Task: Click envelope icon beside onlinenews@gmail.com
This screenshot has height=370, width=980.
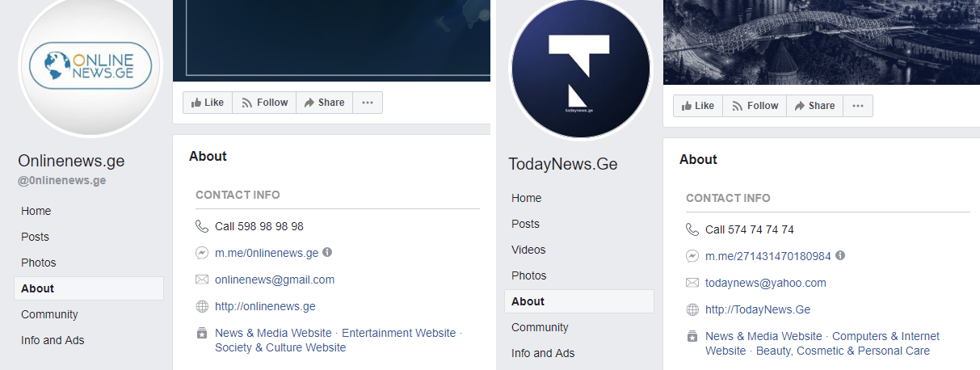Action: pos(202,280)
